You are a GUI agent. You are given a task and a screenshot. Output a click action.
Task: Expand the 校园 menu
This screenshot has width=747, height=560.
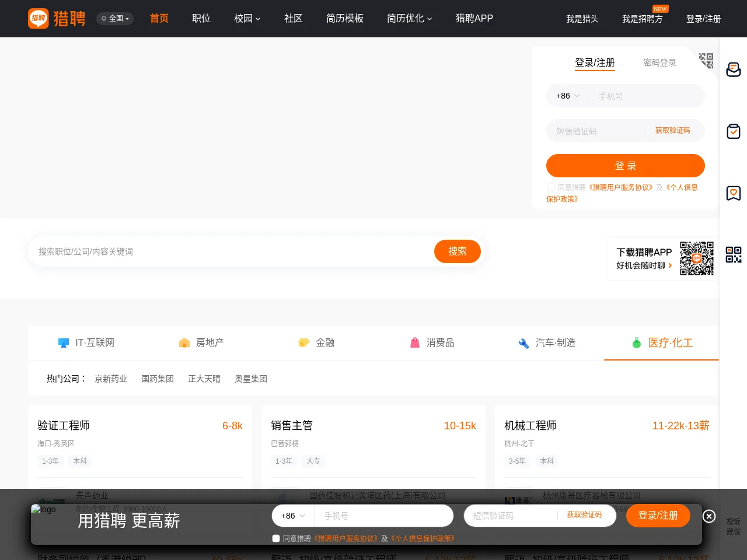[x=247, y=19]
